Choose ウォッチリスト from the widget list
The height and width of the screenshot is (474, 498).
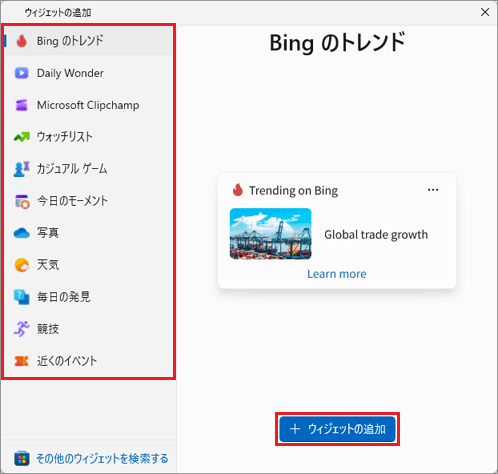pos(89,137)
